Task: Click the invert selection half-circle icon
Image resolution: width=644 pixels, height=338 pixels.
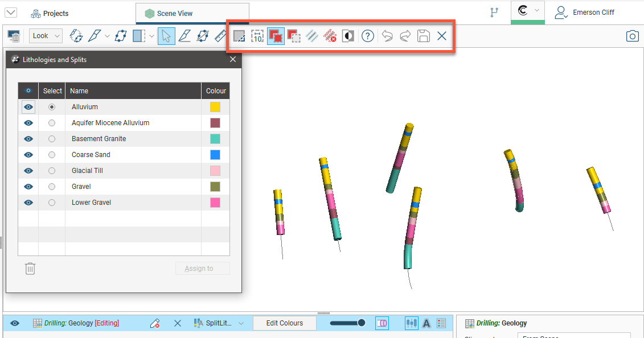Action: [348, 36]
